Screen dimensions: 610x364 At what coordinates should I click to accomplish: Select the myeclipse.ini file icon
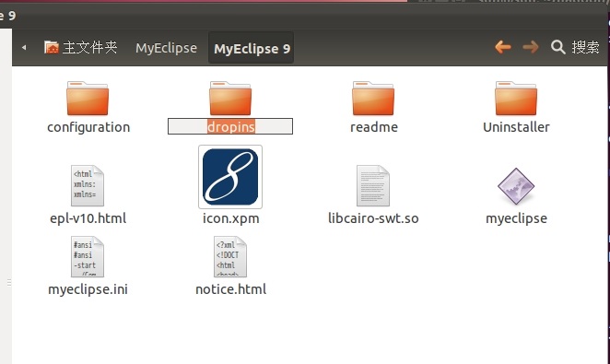tap(88, 257)
